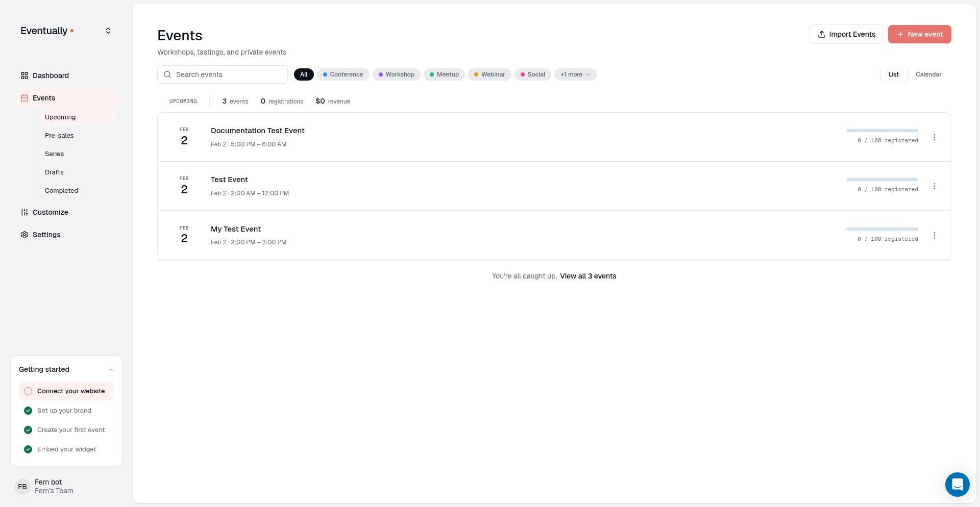Open the Documentation Test Event title

click(x=257, y=131)
